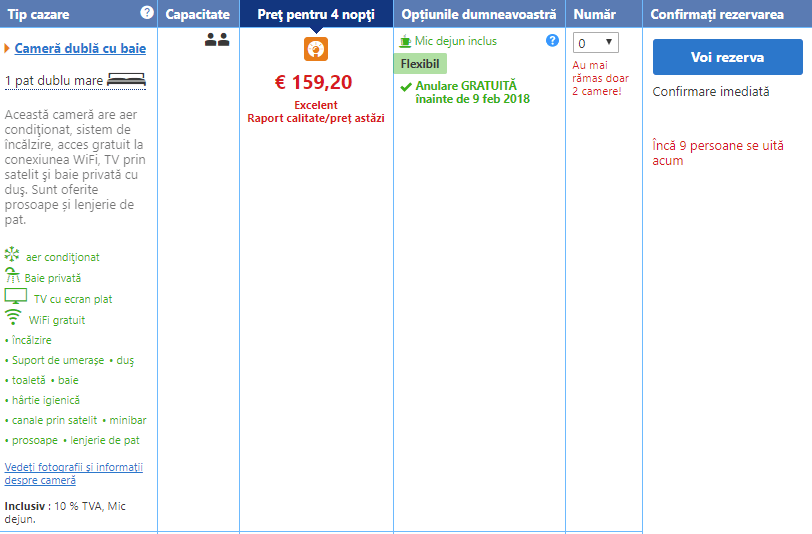Click the two-person capacity icon

[217, 40]
